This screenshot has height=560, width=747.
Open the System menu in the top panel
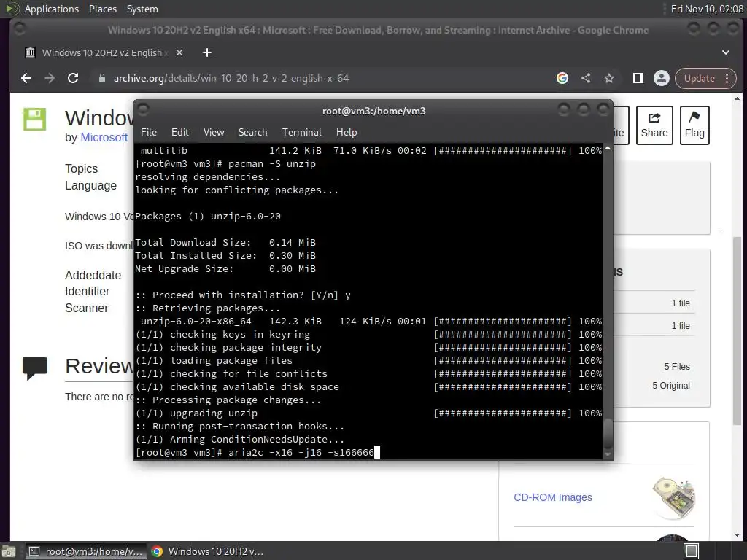click(x=142, y=9)
